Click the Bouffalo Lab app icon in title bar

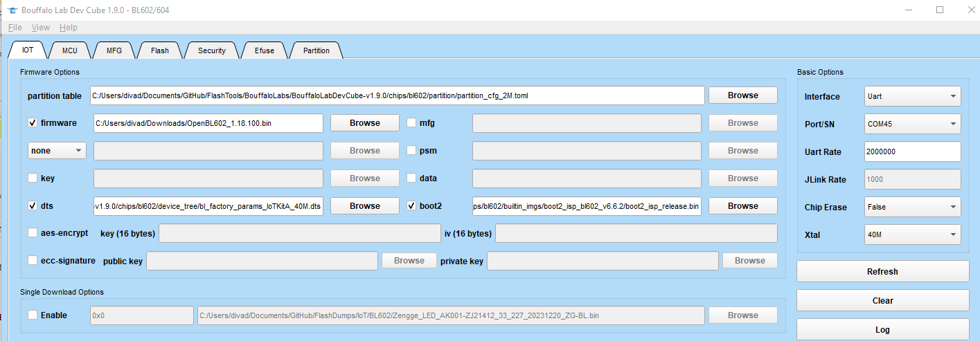pyautogui.click(x=12, y=10)
